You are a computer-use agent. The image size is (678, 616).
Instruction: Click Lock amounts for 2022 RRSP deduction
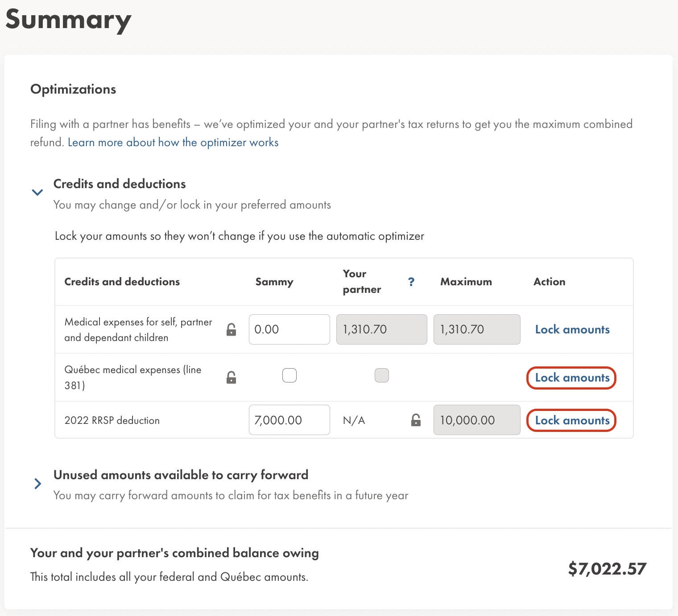(x=571, y=420)
